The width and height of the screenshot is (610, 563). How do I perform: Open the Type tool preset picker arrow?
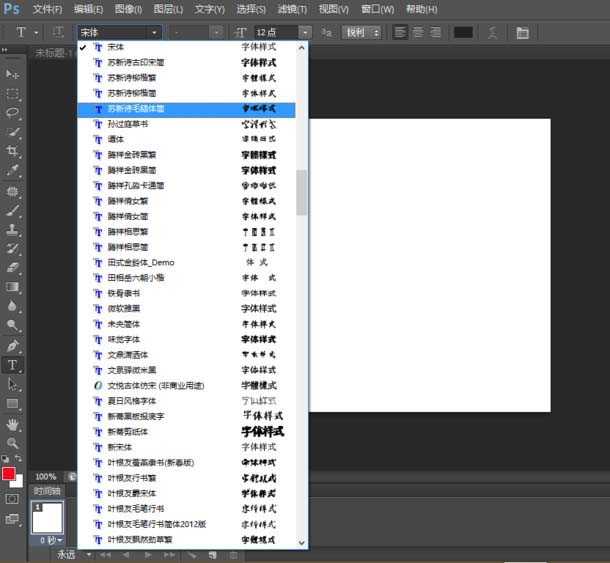click(36, 33)
